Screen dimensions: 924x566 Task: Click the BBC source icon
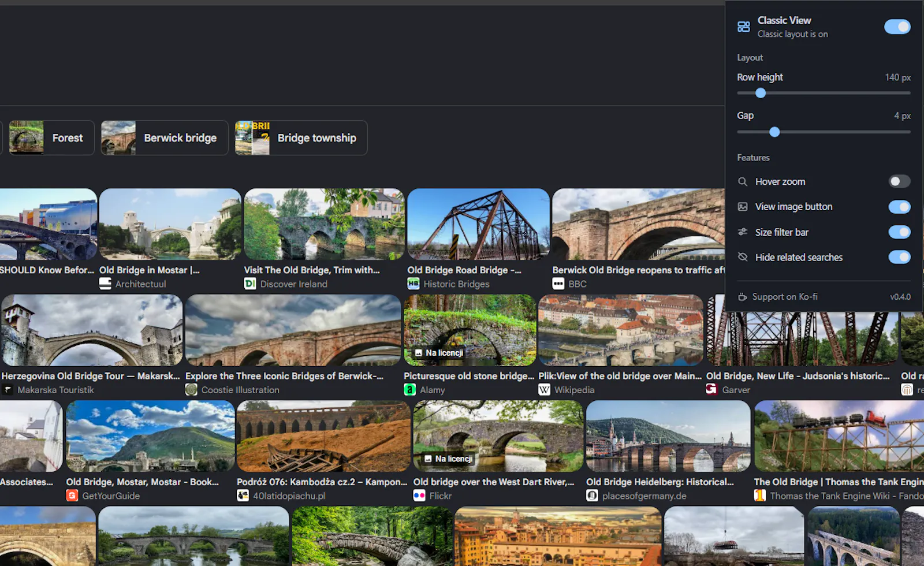tap(558, 284)
